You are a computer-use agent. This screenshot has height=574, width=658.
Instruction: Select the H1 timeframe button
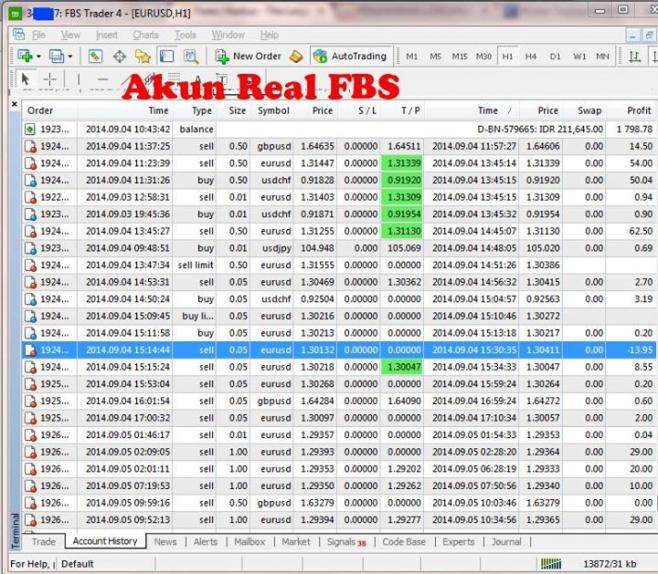pos(507,56)
